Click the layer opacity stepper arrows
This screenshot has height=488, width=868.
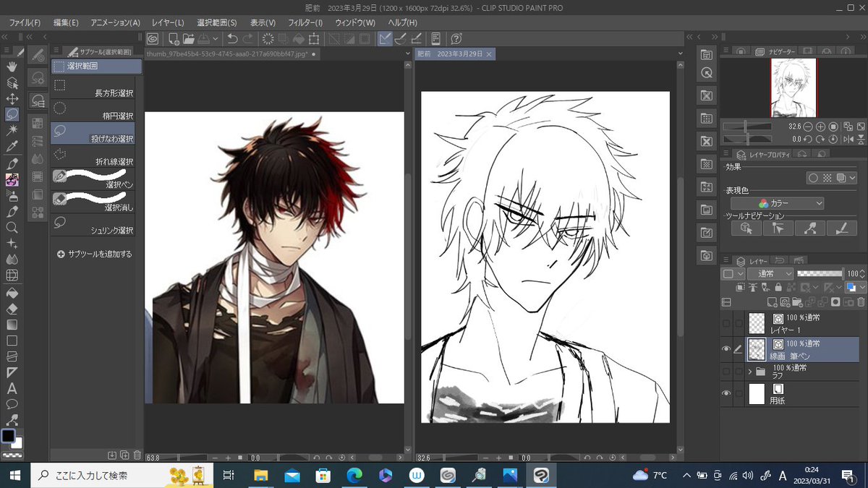pos(861,274)
